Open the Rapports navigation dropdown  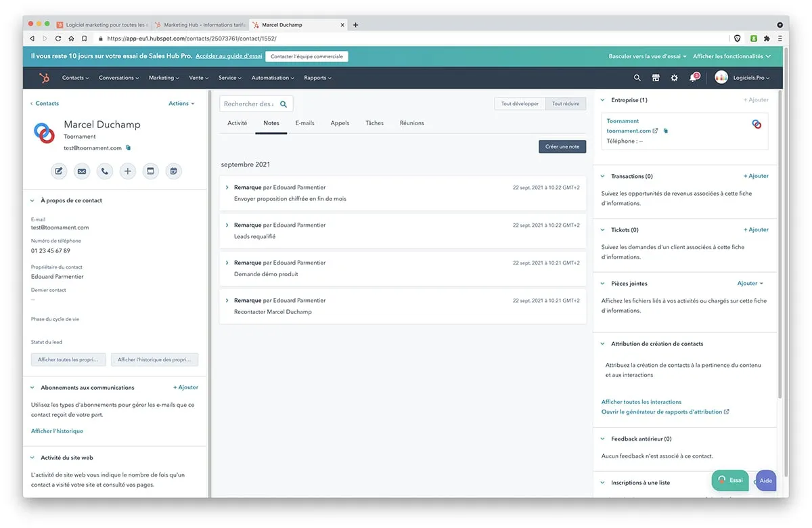point(317,78)
